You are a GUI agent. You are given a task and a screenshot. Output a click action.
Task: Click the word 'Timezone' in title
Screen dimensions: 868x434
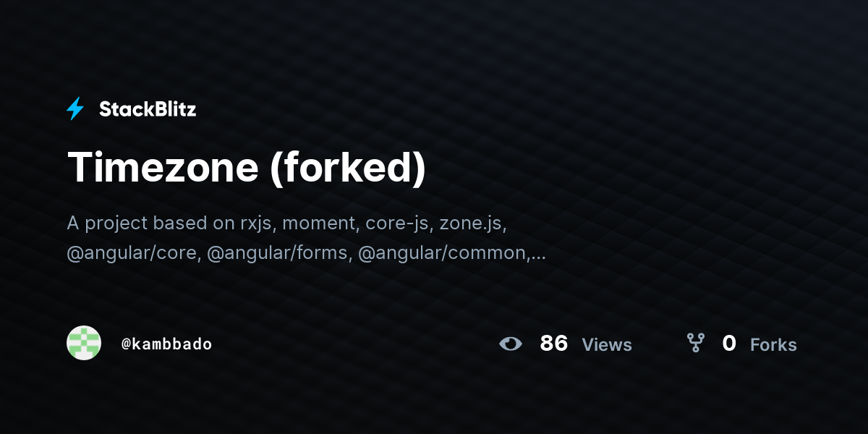[163, 167]
